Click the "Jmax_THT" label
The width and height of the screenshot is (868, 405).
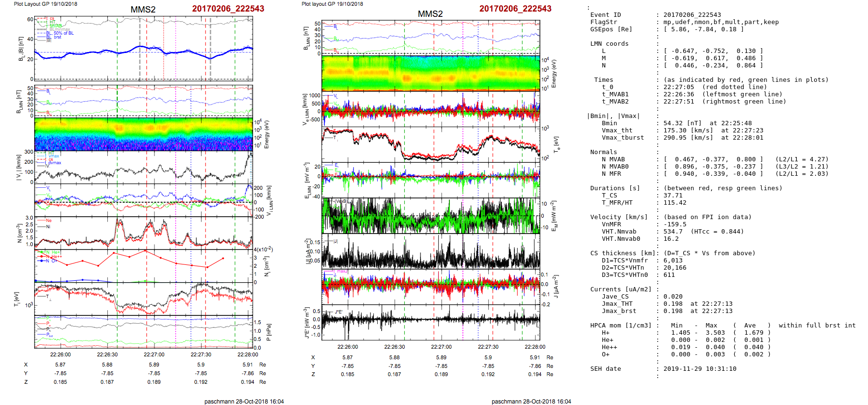point(617,304)
